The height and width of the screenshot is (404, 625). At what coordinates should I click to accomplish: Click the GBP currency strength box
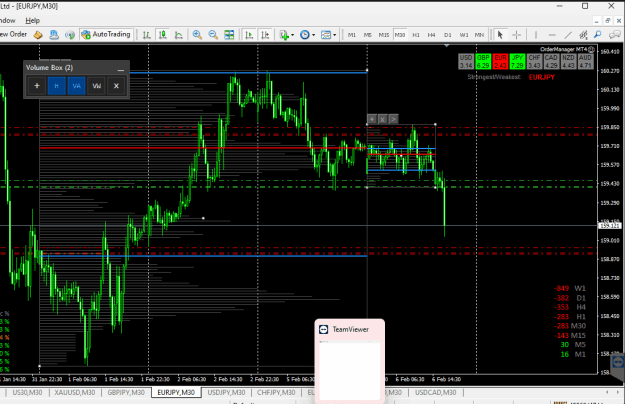pos(483,61)
